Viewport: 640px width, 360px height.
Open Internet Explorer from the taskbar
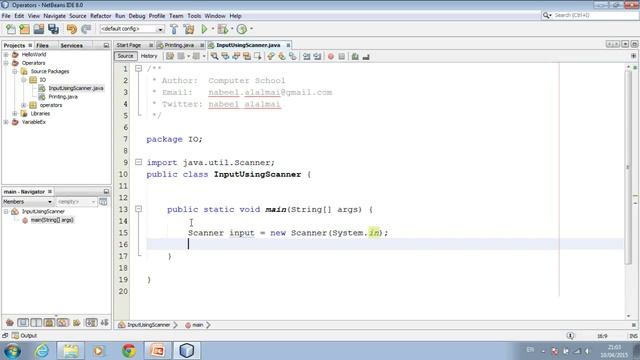(x=42, y=351)
